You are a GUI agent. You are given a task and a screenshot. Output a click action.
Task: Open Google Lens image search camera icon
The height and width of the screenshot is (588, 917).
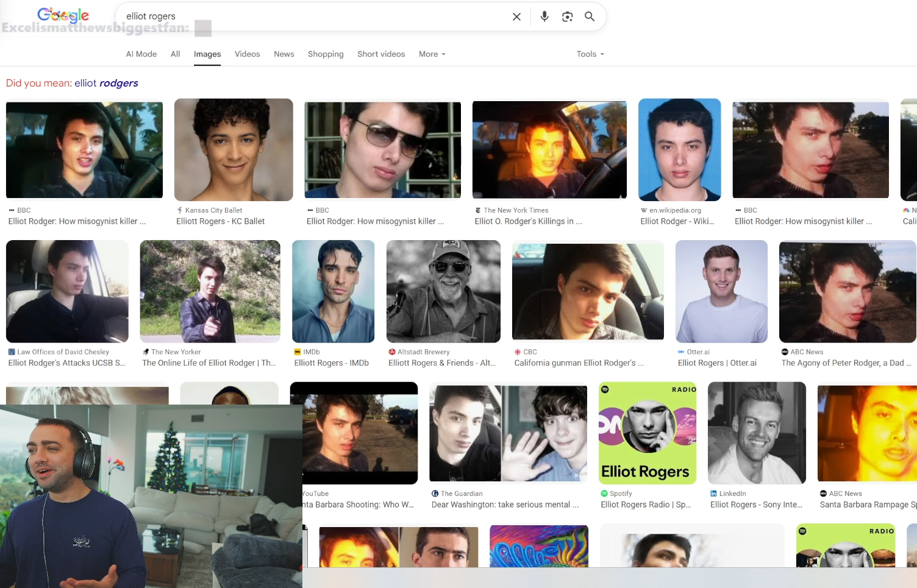[x=567, y=16]
